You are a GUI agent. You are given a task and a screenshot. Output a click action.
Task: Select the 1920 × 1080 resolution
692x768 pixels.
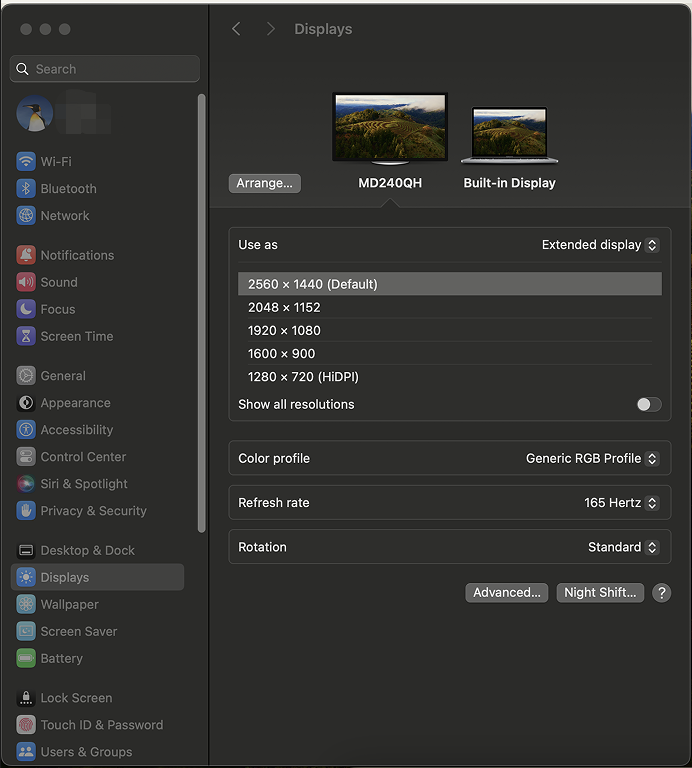coord(284,330)
